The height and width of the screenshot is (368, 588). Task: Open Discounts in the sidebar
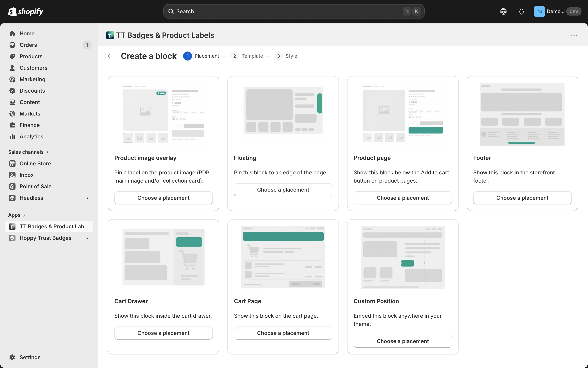pyautogui.click(x=49, y=91)
